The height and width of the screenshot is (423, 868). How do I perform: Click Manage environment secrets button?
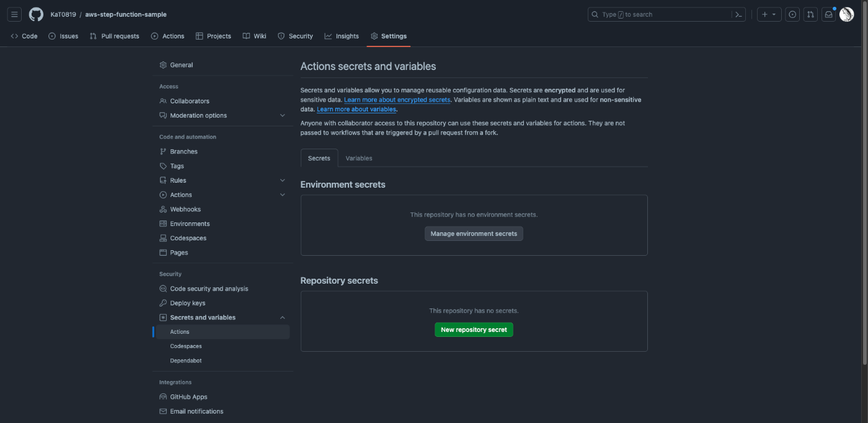(474, 233)
